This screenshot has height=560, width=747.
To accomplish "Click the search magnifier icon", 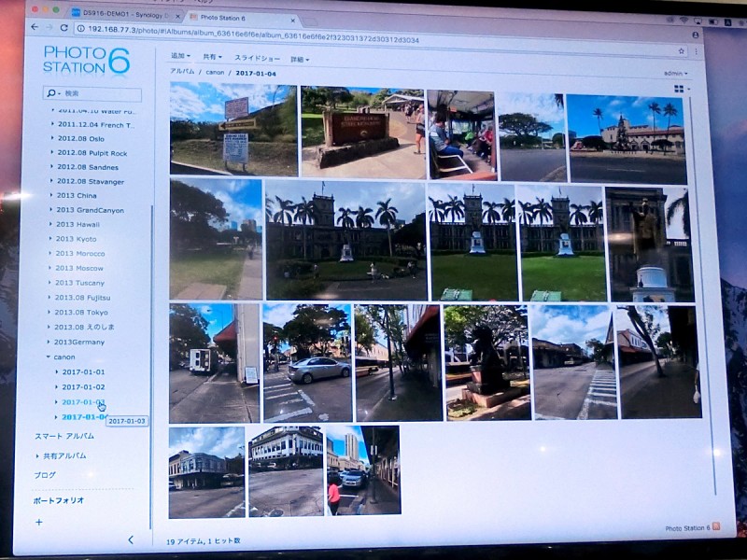I will click(51, 92).
